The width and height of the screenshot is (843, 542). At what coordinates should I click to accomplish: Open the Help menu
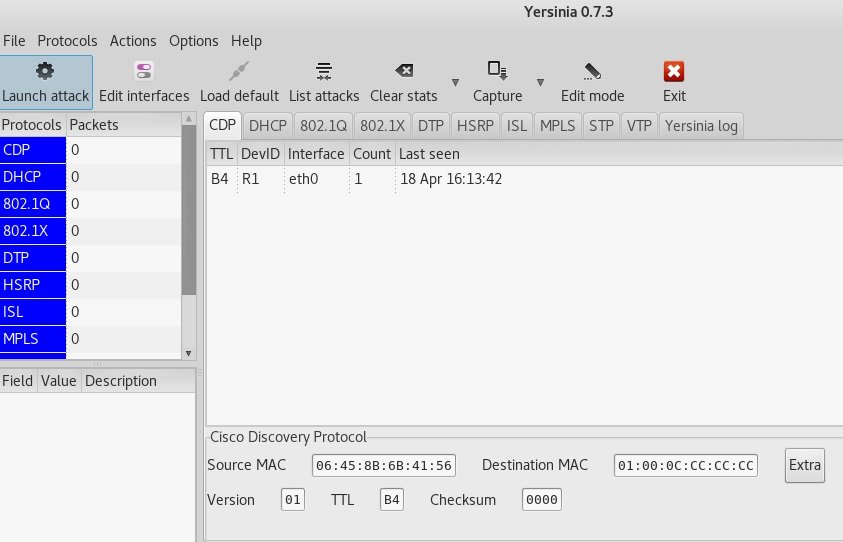click(x=246, y=41)
